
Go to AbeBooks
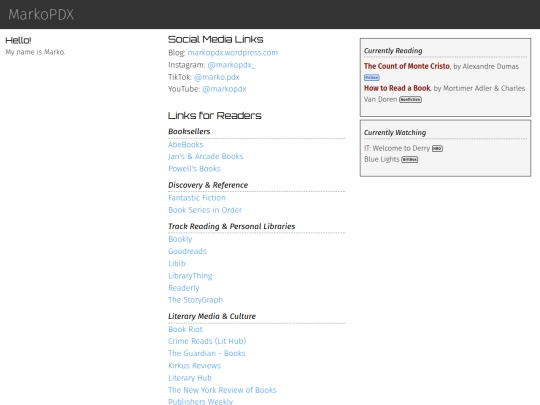point(186,145)
